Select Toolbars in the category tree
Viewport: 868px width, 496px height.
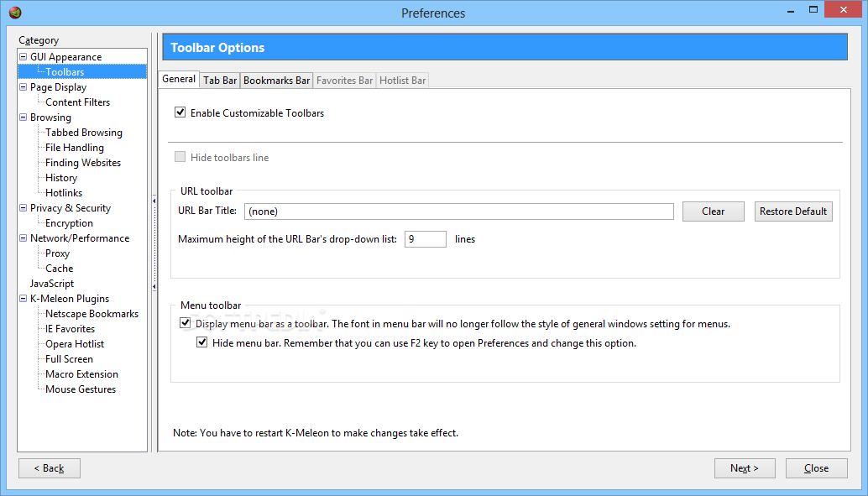[x=65, y=72]
